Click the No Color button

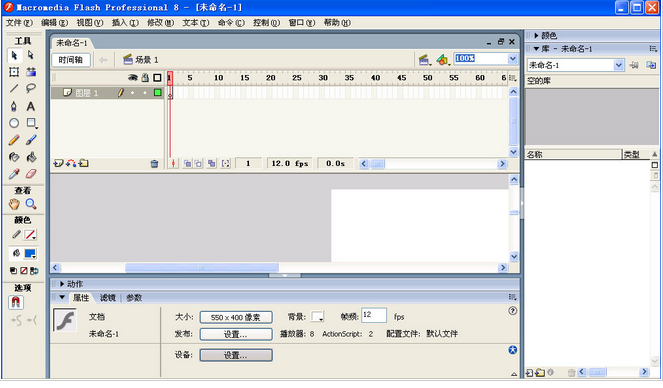[x=24, y=271]
